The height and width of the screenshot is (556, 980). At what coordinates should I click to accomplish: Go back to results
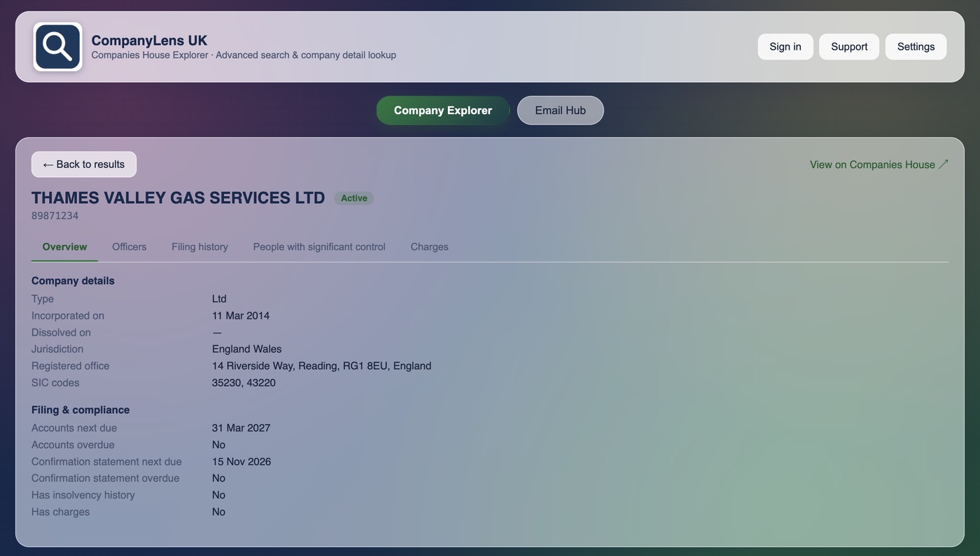click(x=84, y=165)
